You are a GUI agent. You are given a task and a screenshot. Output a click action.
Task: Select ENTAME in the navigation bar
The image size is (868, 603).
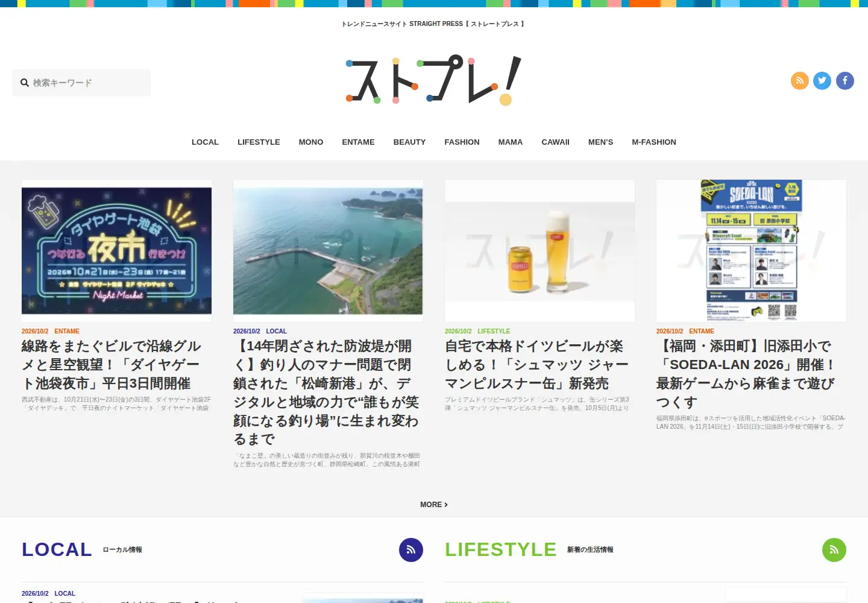click(358, 142)
